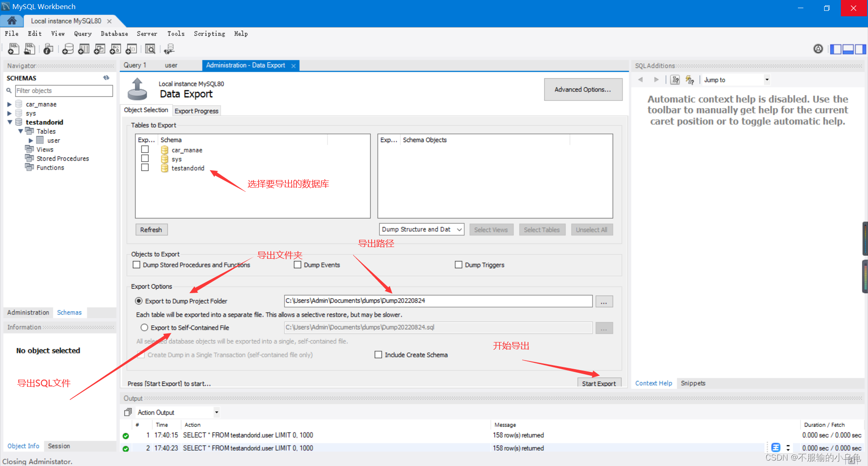Enable the Dump Events checkbox
Viewport: 868px width, 466px height.
tap(297, 265)
